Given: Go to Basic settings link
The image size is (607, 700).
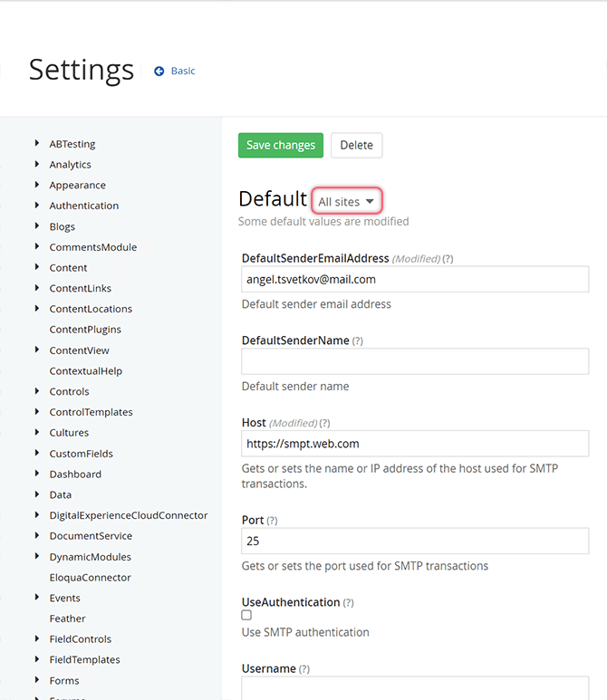Looking at the screenshot, I should [x=183, y=71].
